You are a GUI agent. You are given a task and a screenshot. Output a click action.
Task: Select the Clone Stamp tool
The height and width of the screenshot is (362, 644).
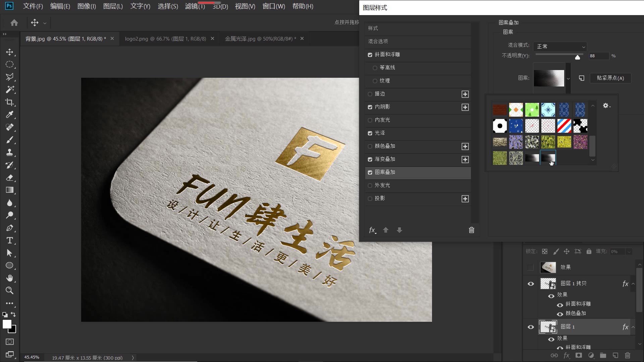coord(10,153)
